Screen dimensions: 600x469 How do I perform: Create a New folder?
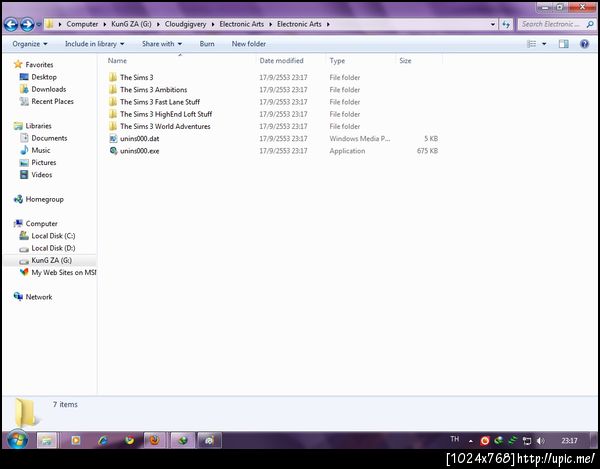point(249,44)
